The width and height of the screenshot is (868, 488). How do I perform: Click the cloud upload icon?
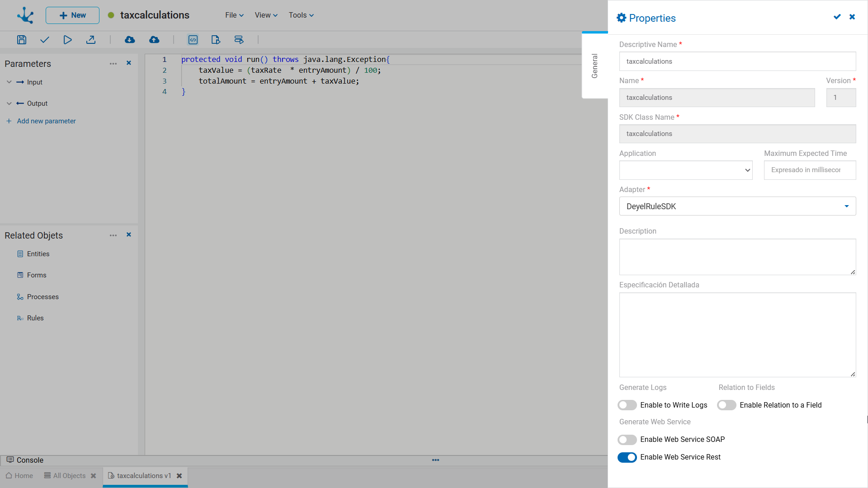coord(154,40)
